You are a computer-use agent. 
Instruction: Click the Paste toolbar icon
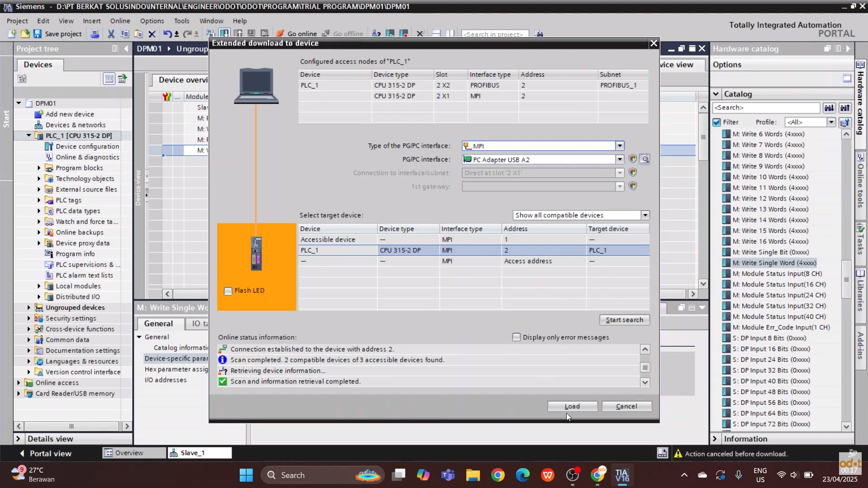click(x=138, y=33)
